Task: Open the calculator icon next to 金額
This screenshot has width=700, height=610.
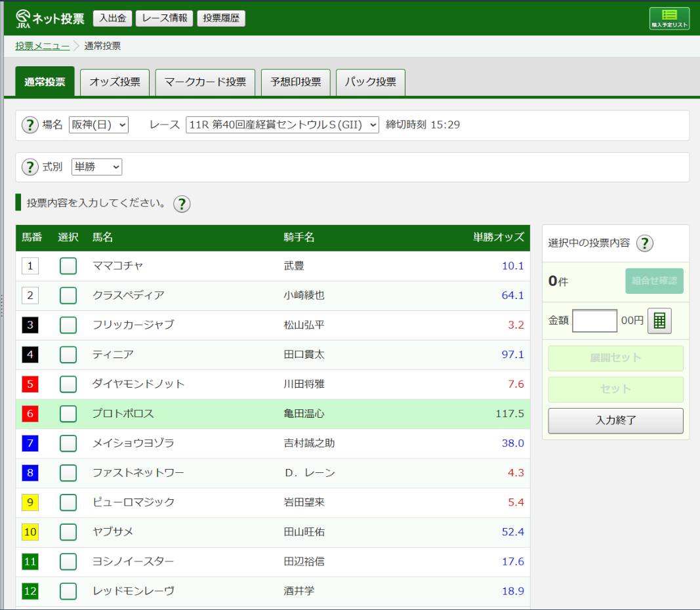Action: point(659,320)
